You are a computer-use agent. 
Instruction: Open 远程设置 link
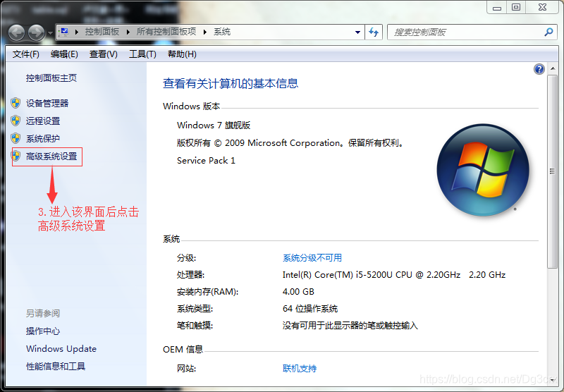pyautogui.click(x=43, y=121)
